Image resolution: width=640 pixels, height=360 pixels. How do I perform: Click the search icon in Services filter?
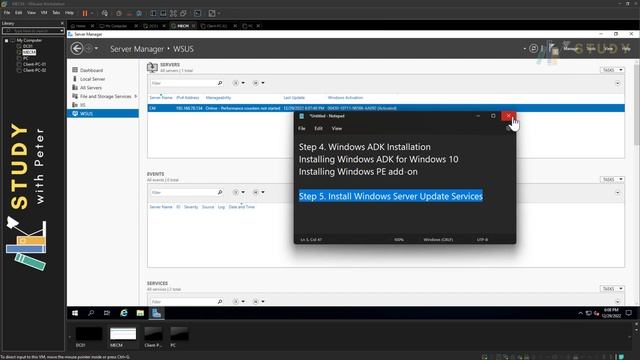220,302
